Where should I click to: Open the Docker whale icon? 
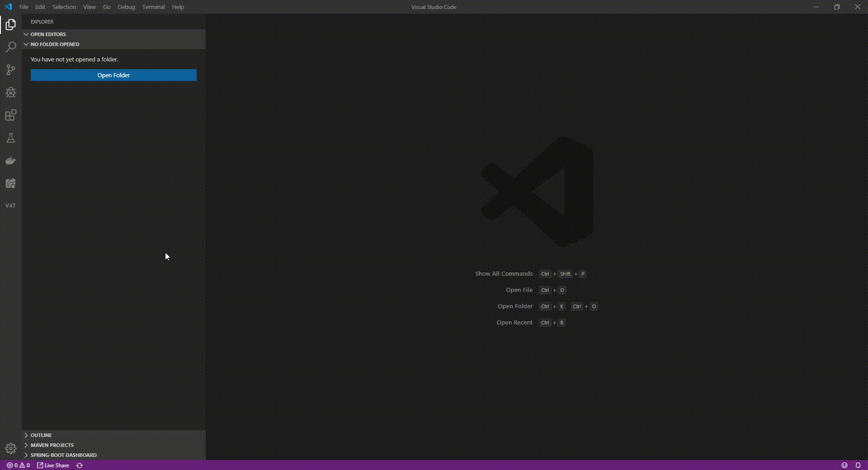coord(11,160)
